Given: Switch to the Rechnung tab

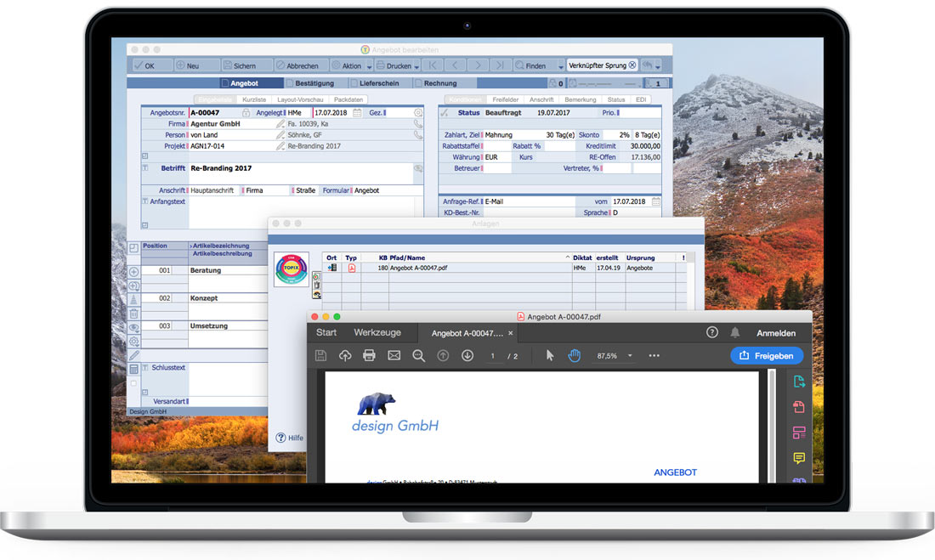Looking at the screenshot, I should (x=439, y=83).
